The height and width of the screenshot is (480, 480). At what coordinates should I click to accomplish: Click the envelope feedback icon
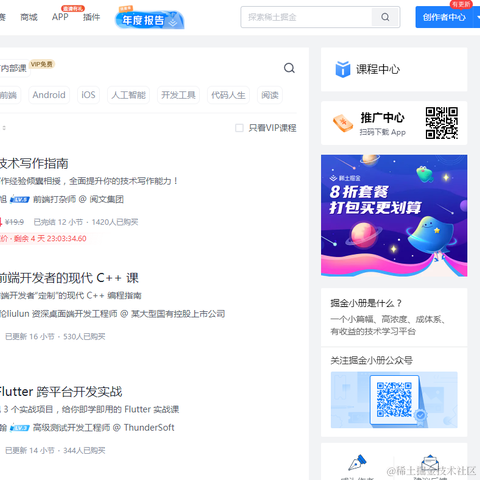click(430, 463)
